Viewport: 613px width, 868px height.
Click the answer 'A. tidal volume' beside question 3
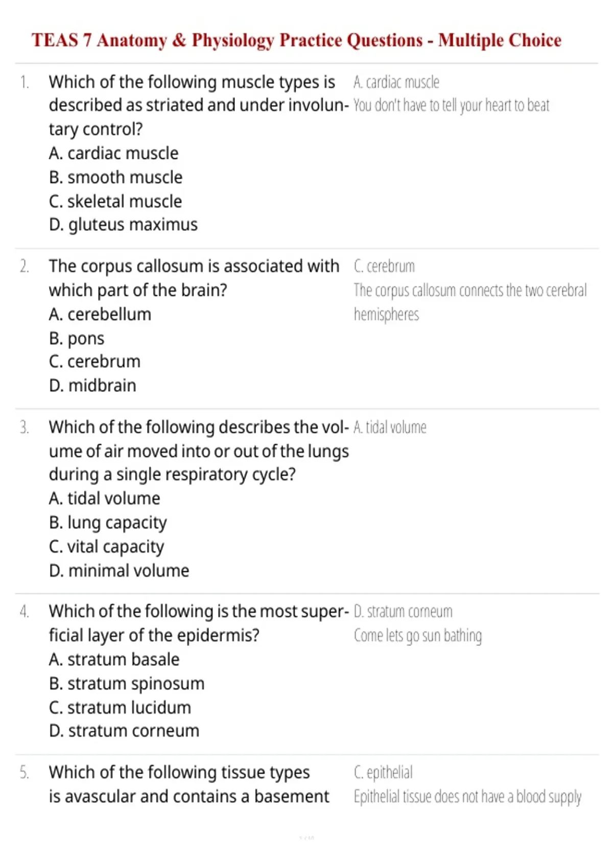390,427
